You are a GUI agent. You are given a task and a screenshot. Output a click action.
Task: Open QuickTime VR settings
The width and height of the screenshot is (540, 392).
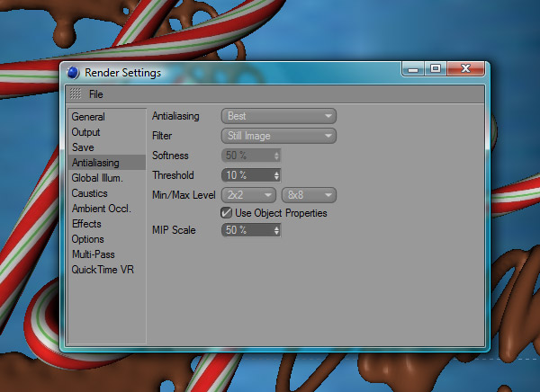(107, 270)
